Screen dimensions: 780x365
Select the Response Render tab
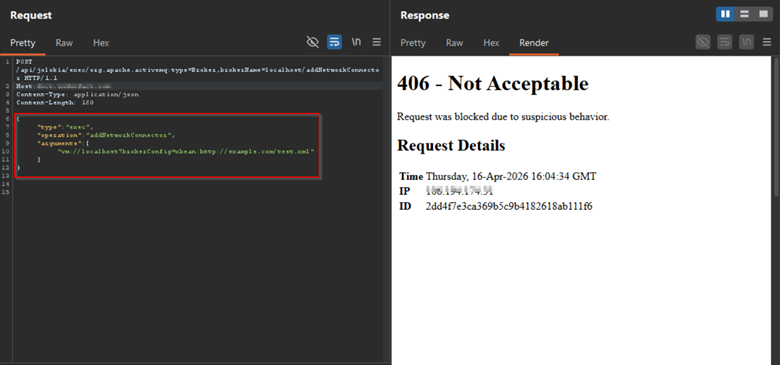click(534, 43)
